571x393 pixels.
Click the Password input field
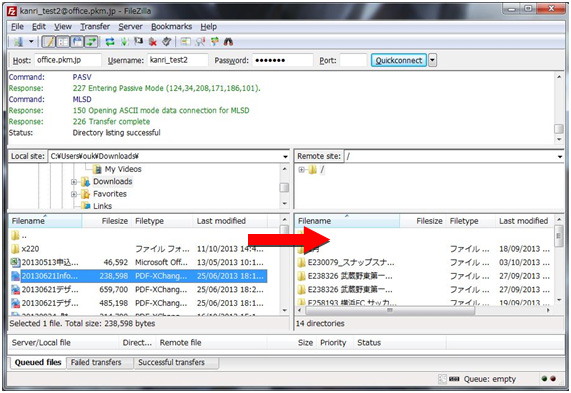click(x=282, y=60)
